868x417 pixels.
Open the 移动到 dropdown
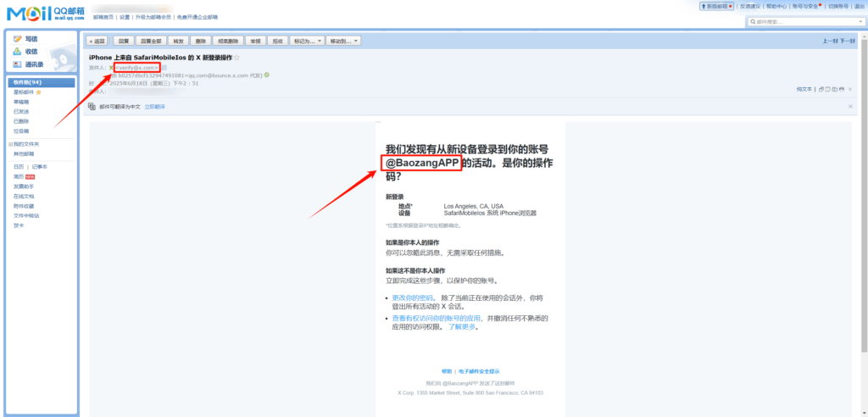click(x=344, y=41)
